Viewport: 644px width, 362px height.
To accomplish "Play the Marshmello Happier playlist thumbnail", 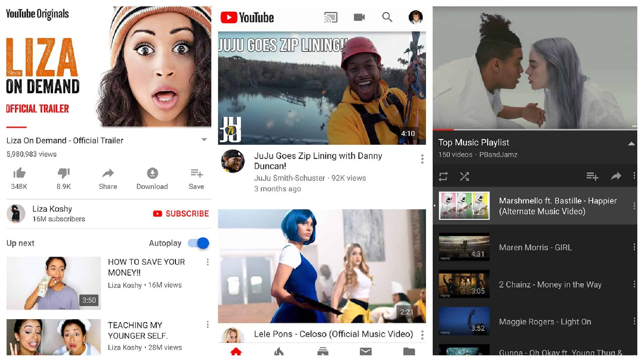I will pyautogui.click(x=464, y=206).
